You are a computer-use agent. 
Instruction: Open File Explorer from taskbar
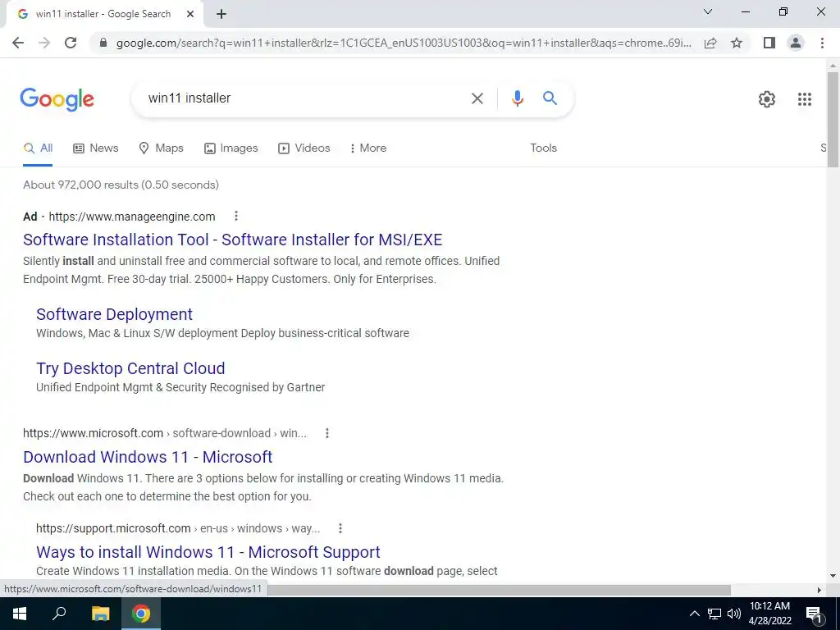tap(100, 614)
